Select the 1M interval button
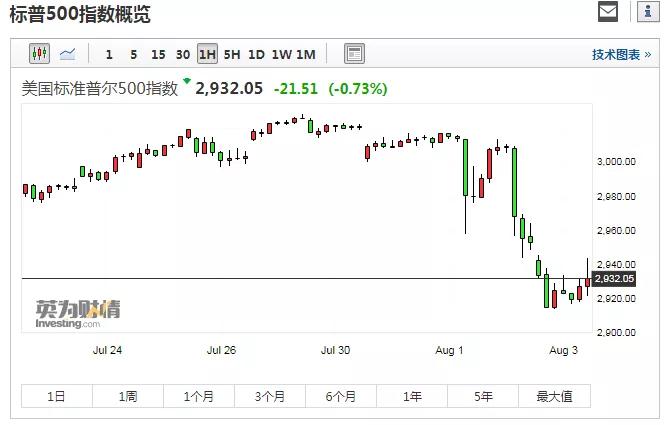Screen dimensions: 664x425 tap(306, 54)
